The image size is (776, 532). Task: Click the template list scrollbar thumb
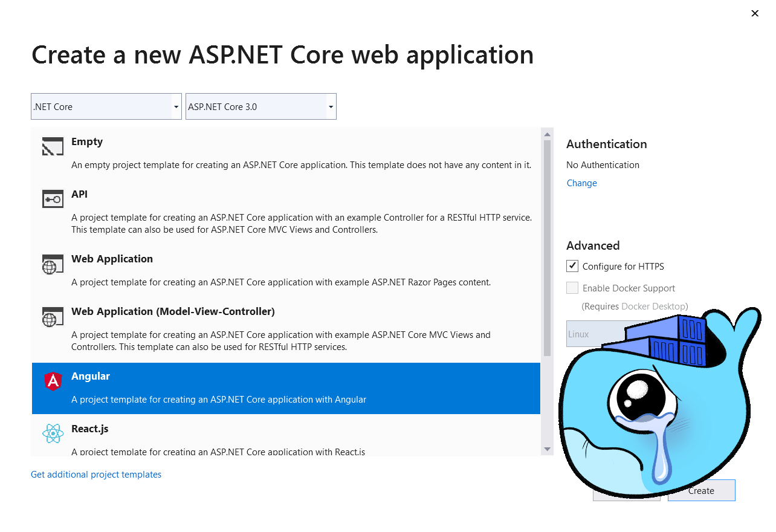[x=548, y=248]
